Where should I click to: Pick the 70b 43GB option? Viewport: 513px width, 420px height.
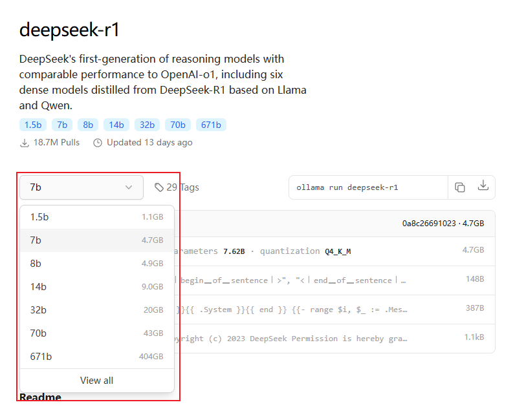97,333
